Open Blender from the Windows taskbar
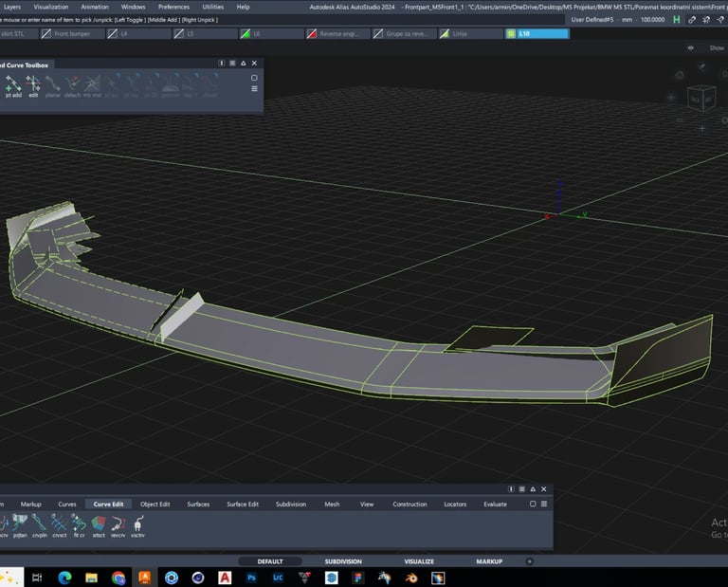The height and width of the screenshot is (587, 728). (411, 577)
